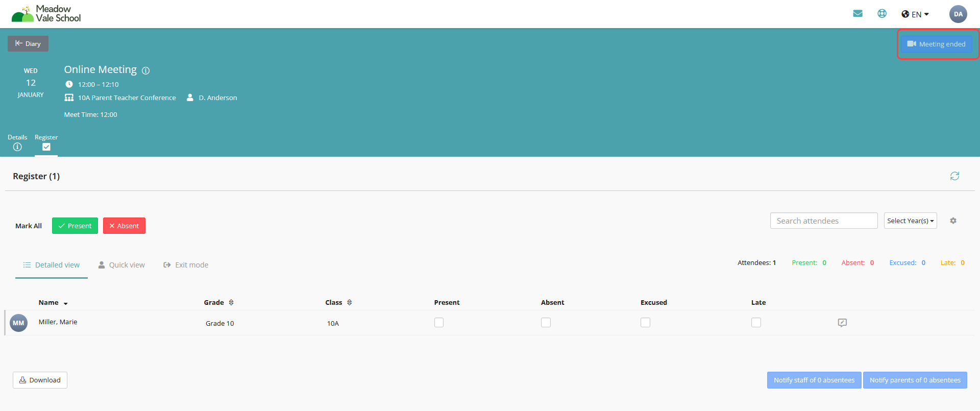Switch to Quick view tab
The height and width of the screenshot is (411, 980).
pos(121,265)
